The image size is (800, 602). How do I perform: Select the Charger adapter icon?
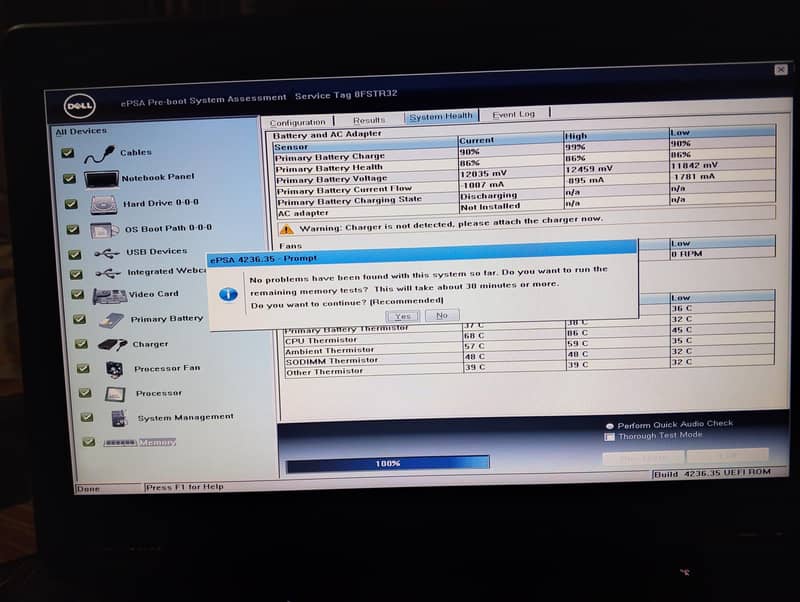coord(112,345)
